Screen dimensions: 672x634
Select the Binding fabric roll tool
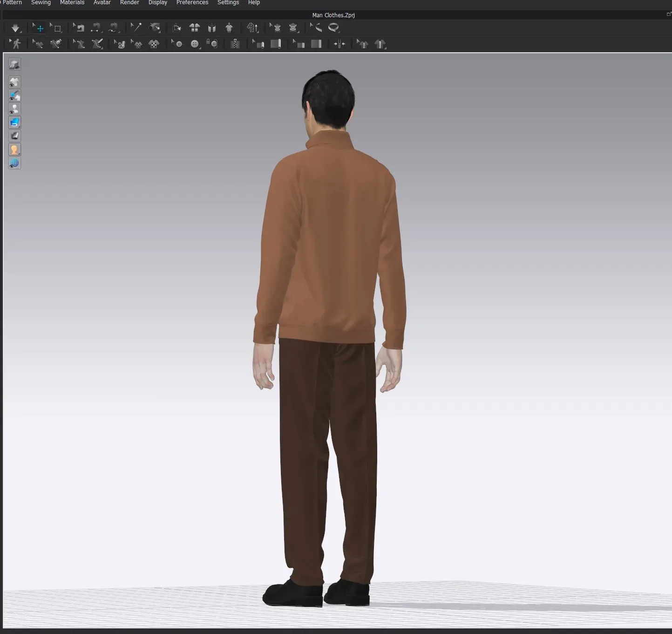click(x=276, y=44)
